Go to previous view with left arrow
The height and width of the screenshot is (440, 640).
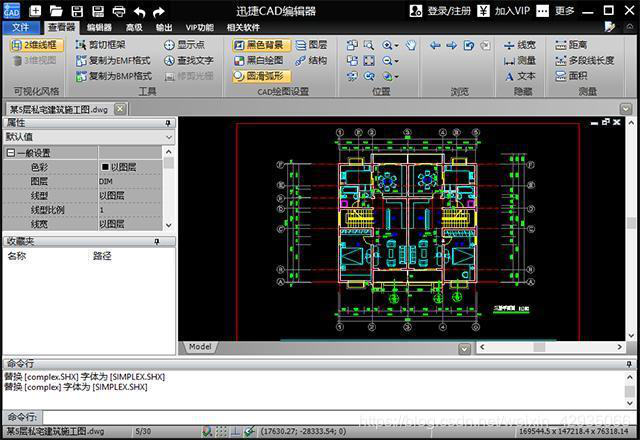coord(435,45)
